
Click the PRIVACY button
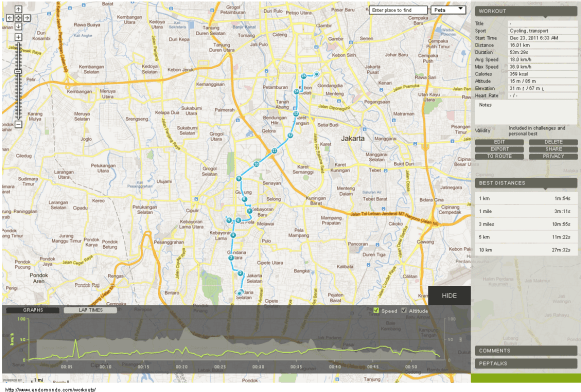tap(553, 156)
